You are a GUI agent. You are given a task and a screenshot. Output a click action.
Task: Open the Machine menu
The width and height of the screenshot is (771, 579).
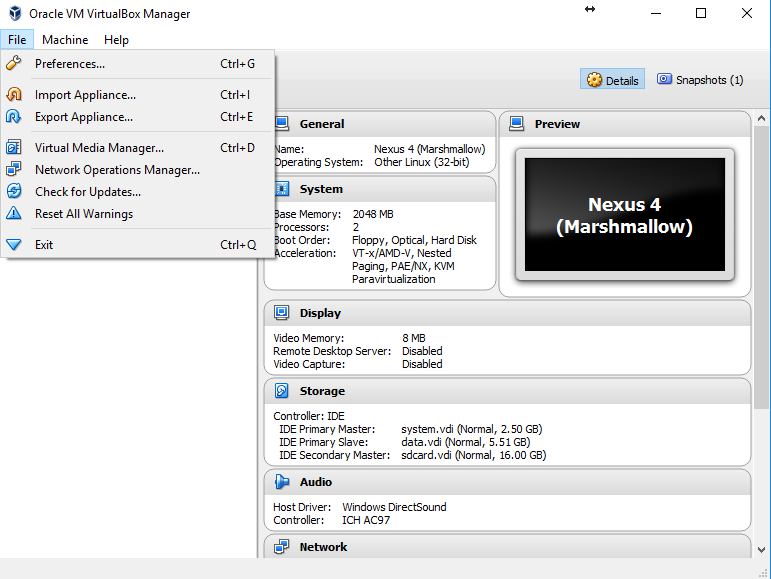pos(65,40)
